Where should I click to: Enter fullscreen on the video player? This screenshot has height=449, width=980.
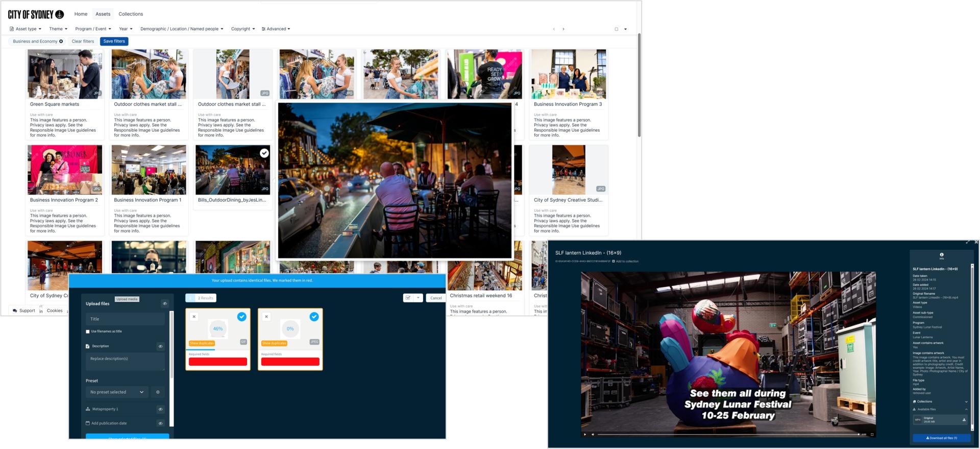point(872,434)
